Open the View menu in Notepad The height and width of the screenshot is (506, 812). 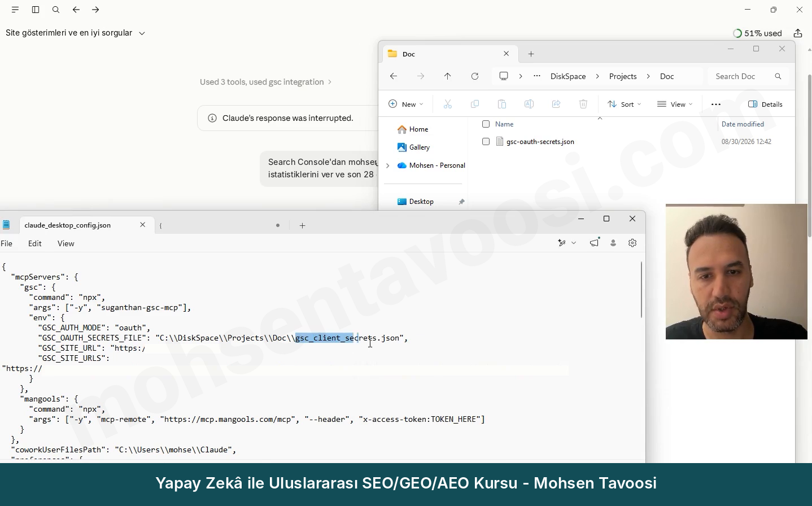[x=66, y=243]
